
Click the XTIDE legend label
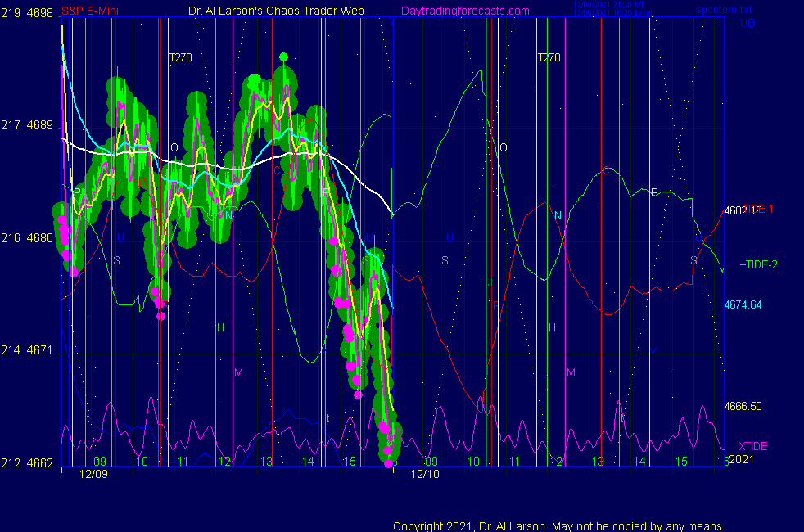tap(752, 446)
